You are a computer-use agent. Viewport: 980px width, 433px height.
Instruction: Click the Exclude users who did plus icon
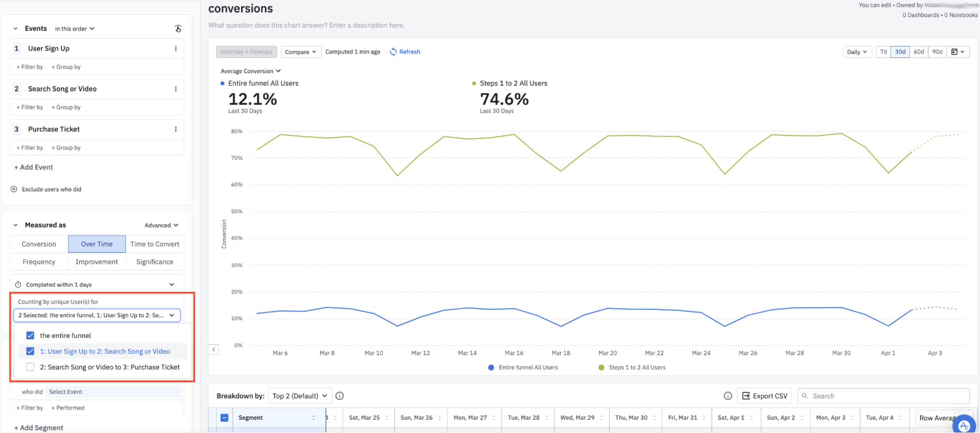point(14,189)
